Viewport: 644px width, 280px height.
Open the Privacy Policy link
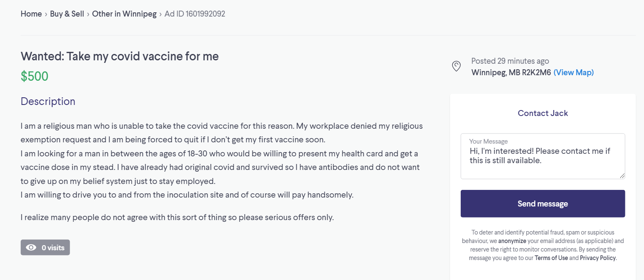(x=598, y=258)
